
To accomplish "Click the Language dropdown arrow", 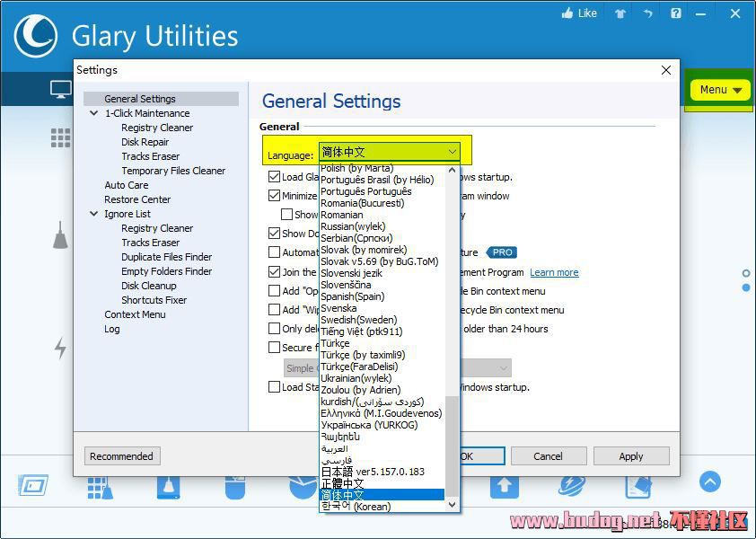I will pyautogui.click(x=453, y=153).
